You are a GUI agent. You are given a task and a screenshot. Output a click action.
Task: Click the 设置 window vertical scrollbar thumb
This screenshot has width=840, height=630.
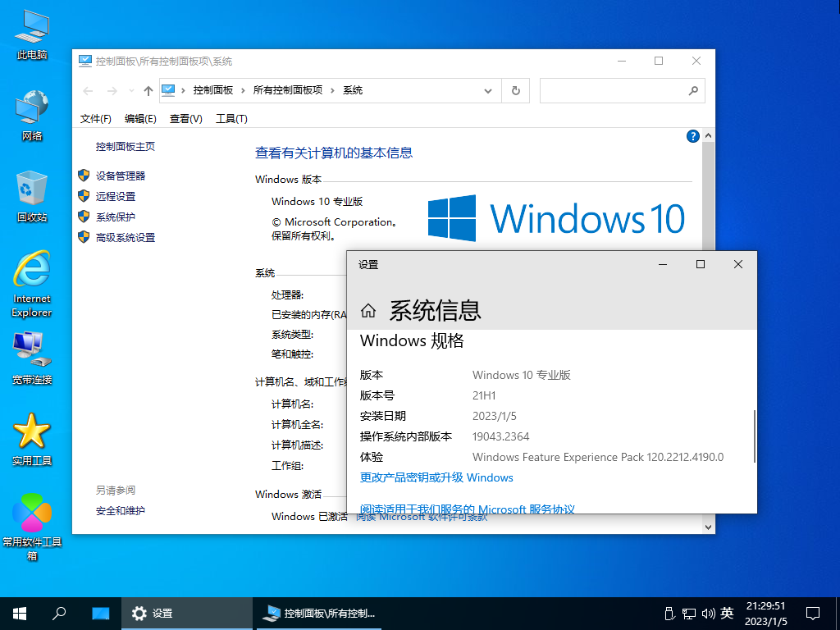point(755,436)
